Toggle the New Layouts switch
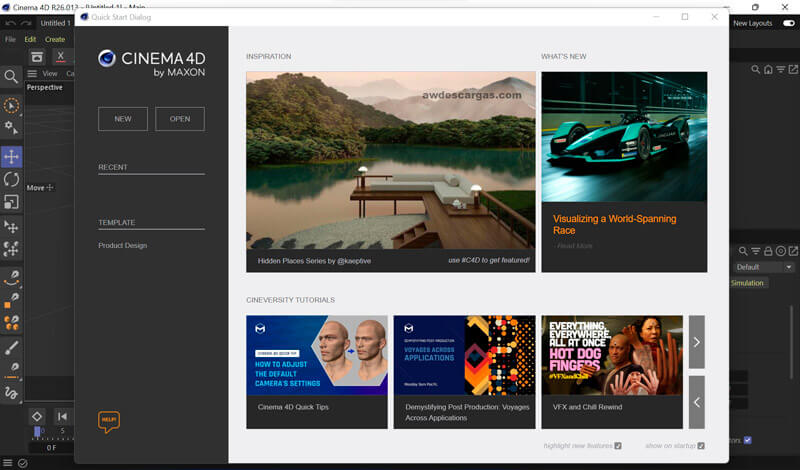 [789, 23]
